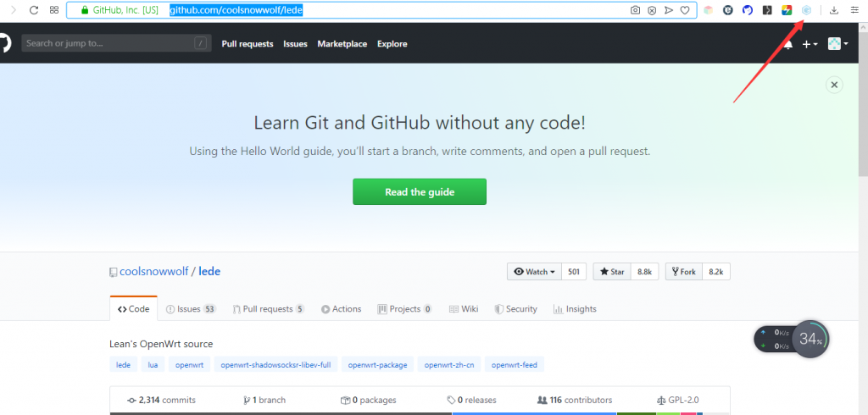This screenshot has height=415, width=868.
Task: Open the speed dial grid icon
Action: (54, 10)
